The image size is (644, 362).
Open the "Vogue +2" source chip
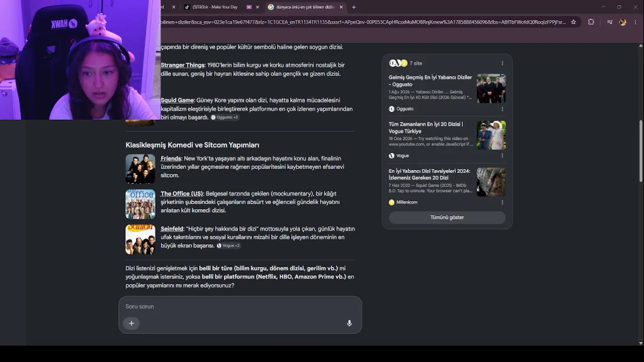point(228,246)
